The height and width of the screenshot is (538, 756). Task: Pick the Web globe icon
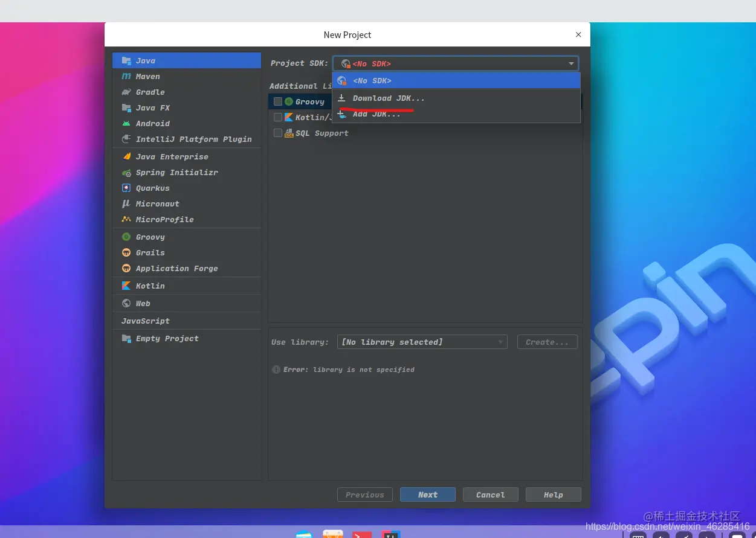(126, 303)
